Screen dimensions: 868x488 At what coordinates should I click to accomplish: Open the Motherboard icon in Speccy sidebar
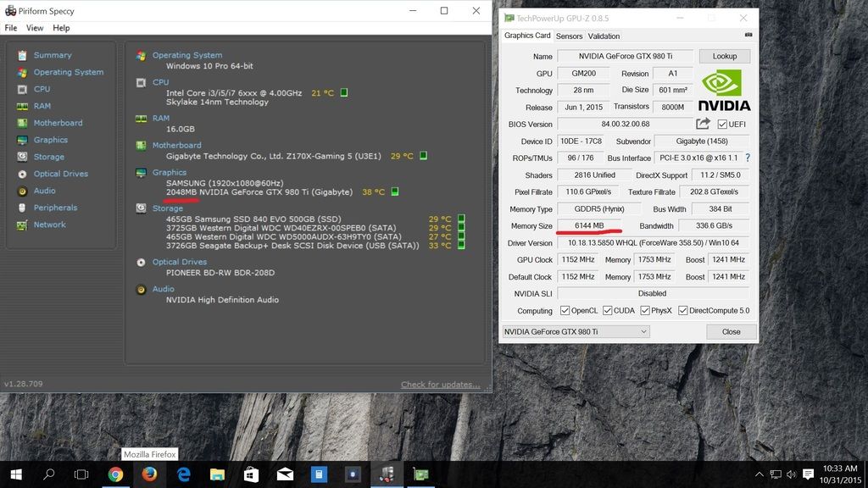click(22, 123)
